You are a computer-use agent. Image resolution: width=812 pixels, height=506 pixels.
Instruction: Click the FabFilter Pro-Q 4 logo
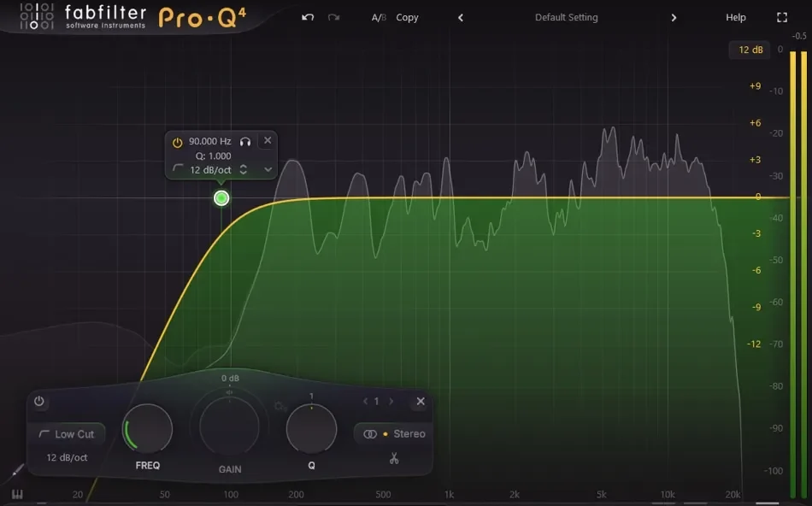(128, 16)
